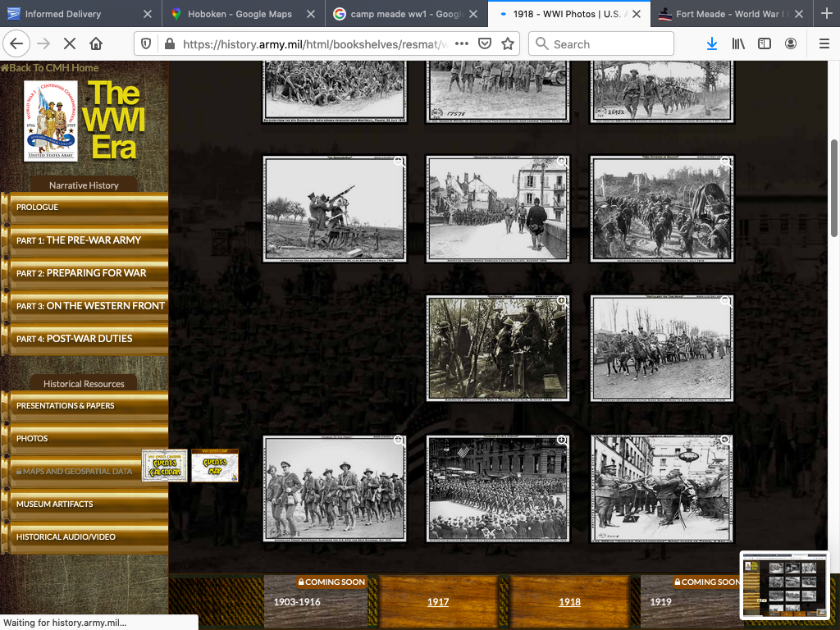
Task: Open the Firefox account icon
Action: click(x=791, y=44)
